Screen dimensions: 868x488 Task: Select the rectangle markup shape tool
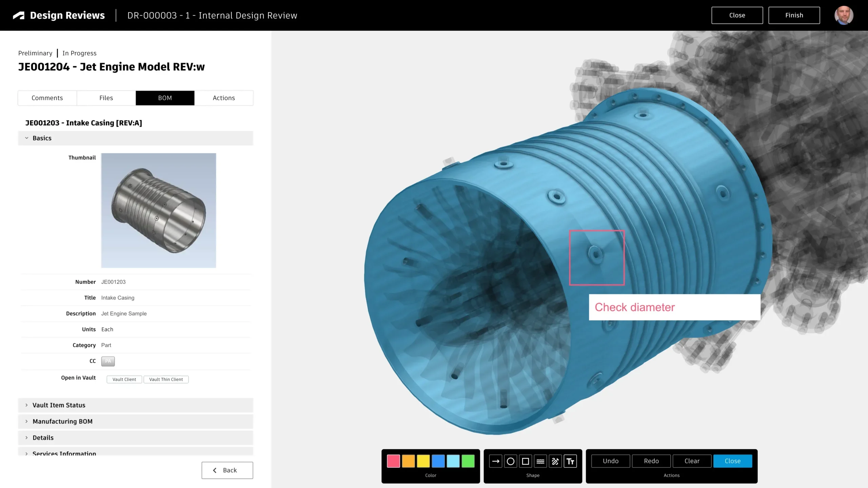525,461
